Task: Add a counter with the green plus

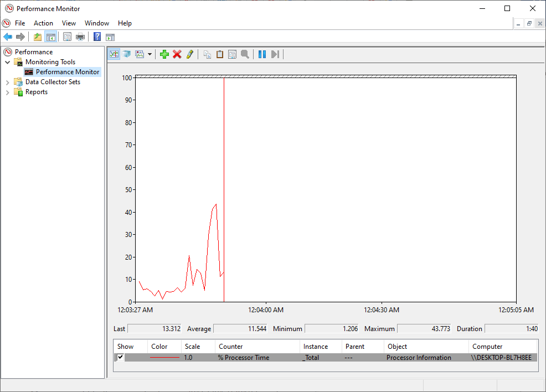Action: tap(164, 54)
